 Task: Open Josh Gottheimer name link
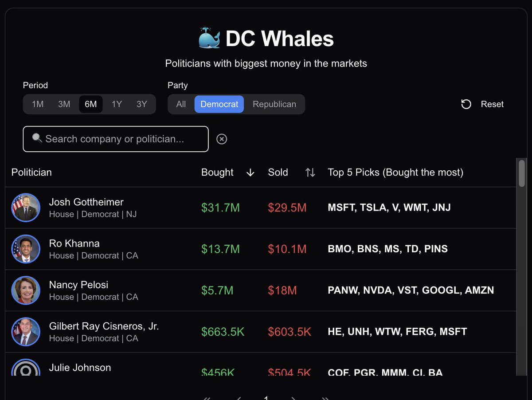click(86, 202)
